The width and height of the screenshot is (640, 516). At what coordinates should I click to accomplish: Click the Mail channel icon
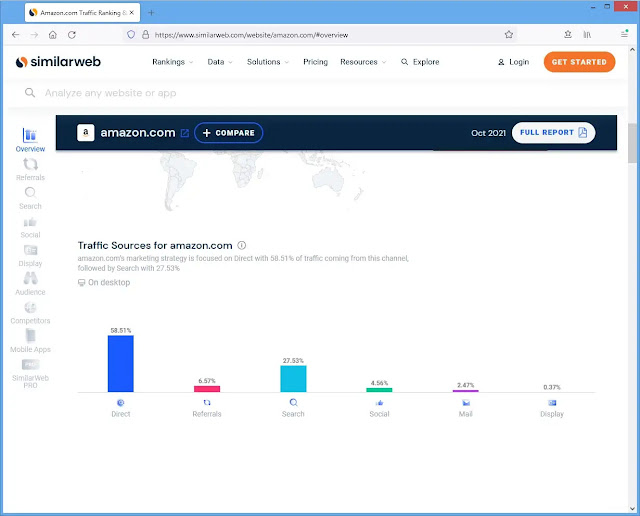pos(466,403)
